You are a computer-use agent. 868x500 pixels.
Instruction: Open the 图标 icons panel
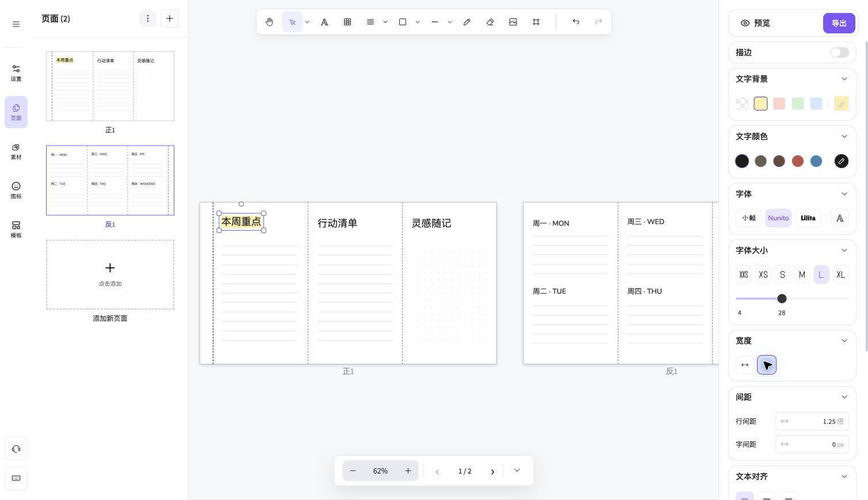coord(16,190)
